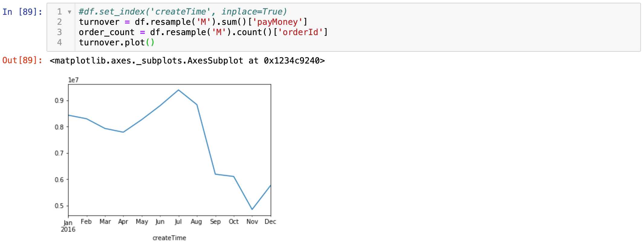Click the 0.8 y-axis tick label
Image resolution: width=644 pixels, height=245 pixels.
coord(59,127)
